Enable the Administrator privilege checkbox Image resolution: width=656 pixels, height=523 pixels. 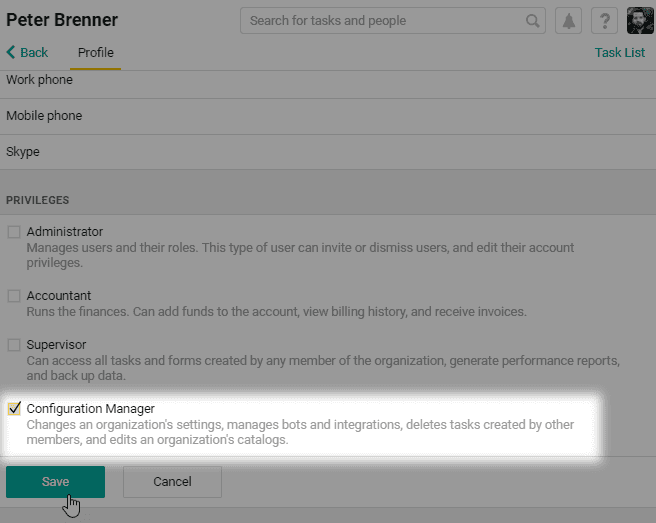14,232
